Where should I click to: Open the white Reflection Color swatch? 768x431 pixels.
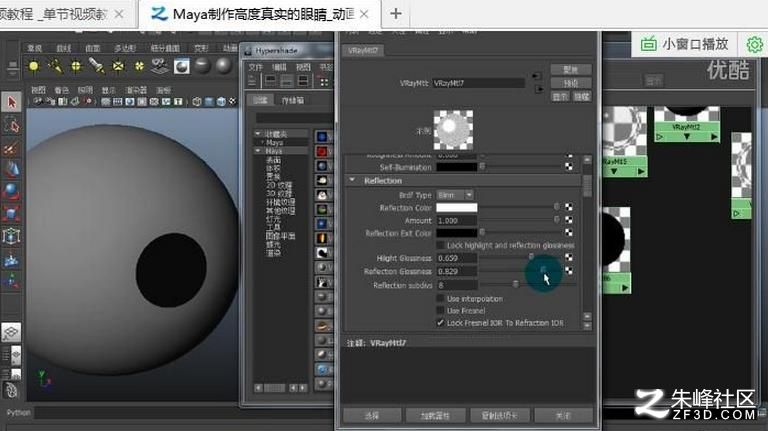tap(456, 208)
